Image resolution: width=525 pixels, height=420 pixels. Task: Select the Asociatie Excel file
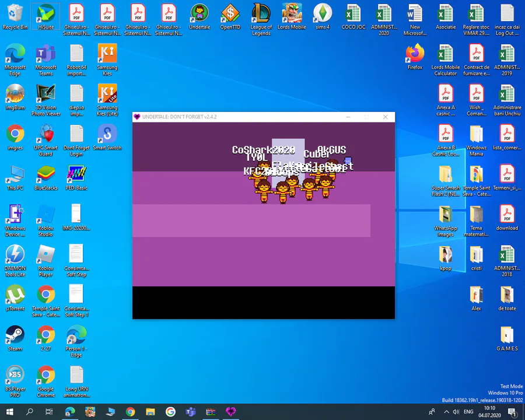446,17
